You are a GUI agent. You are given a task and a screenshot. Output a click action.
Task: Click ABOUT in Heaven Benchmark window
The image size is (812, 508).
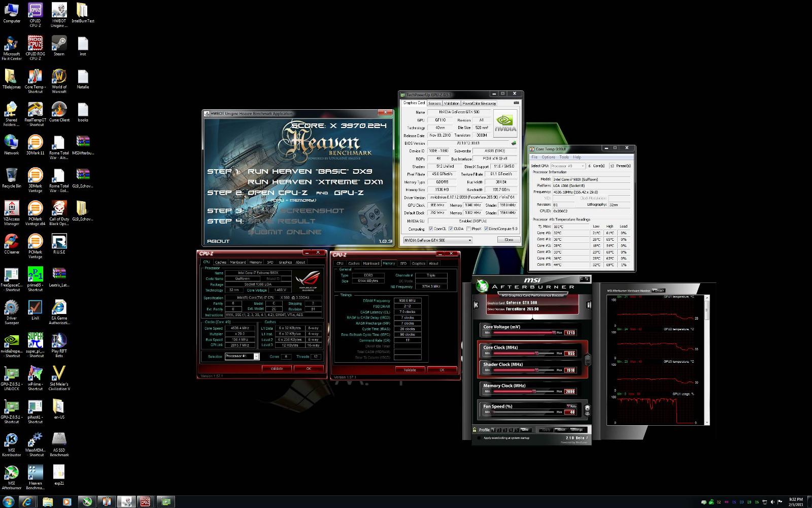[218, 241]
